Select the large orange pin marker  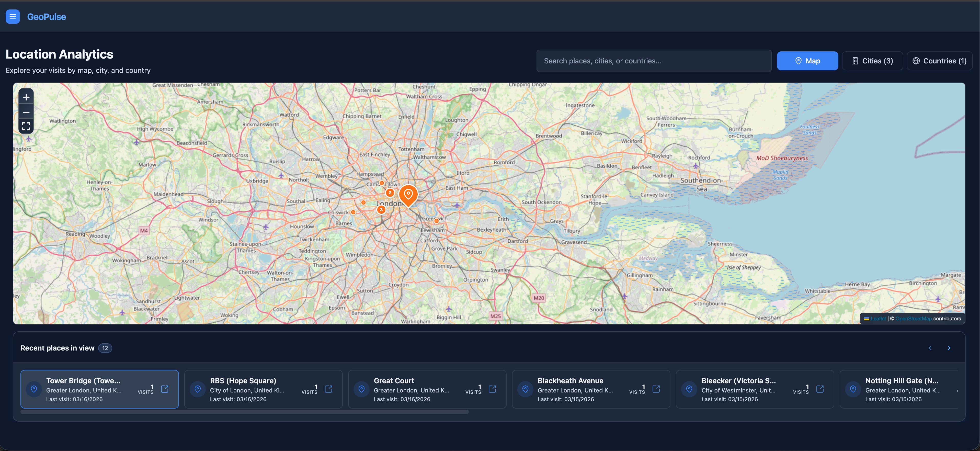[408, 196]
